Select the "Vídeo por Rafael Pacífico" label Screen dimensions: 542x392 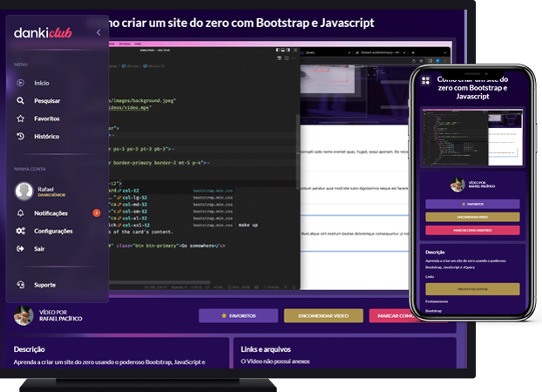(x=60, y=315)
